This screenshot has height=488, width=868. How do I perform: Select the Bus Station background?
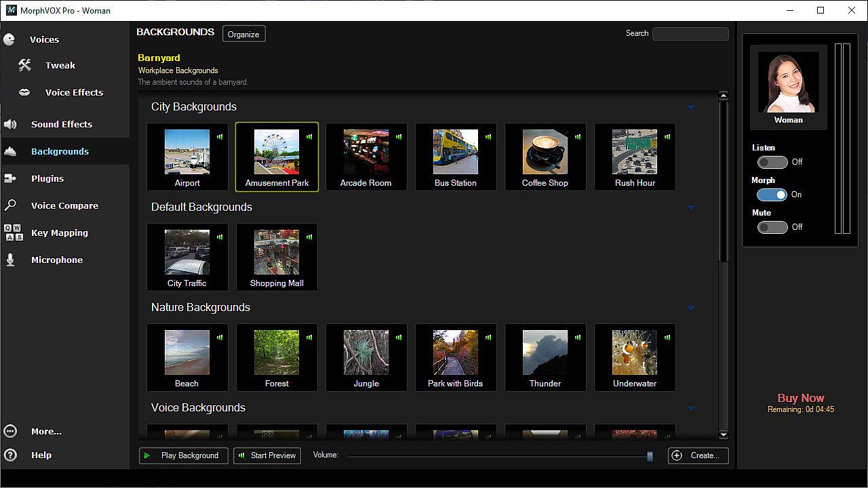456,157
